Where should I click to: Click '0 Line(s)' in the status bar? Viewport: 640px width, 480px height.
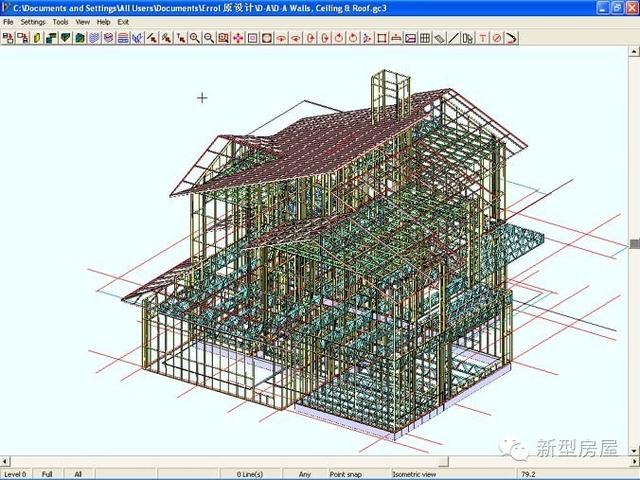click(x=250, y=474)
